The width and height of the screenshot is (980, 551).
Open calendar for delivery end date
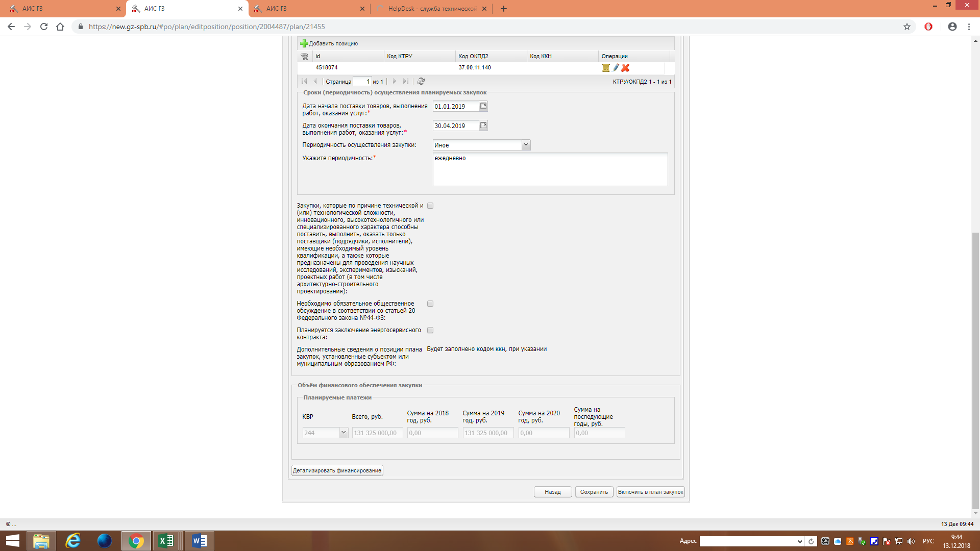pyautogui.click(x=483, y=126)
